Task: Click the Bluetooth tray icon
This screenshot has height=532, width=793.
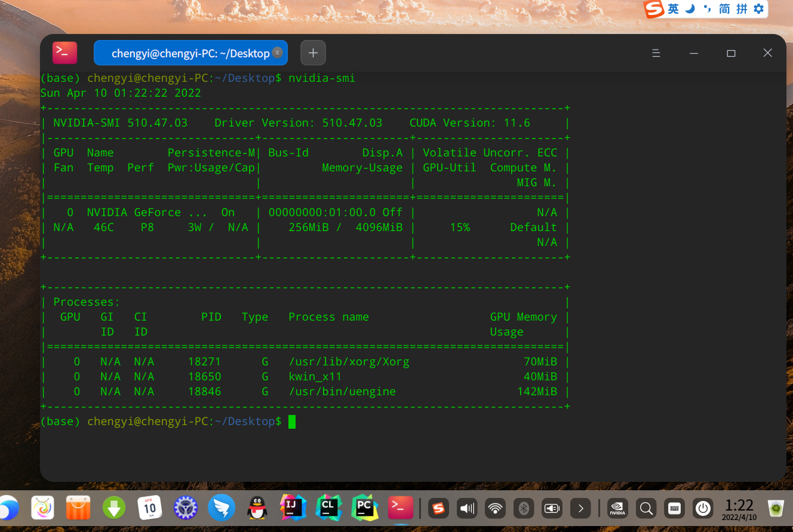Action: [x=524, y=509]
